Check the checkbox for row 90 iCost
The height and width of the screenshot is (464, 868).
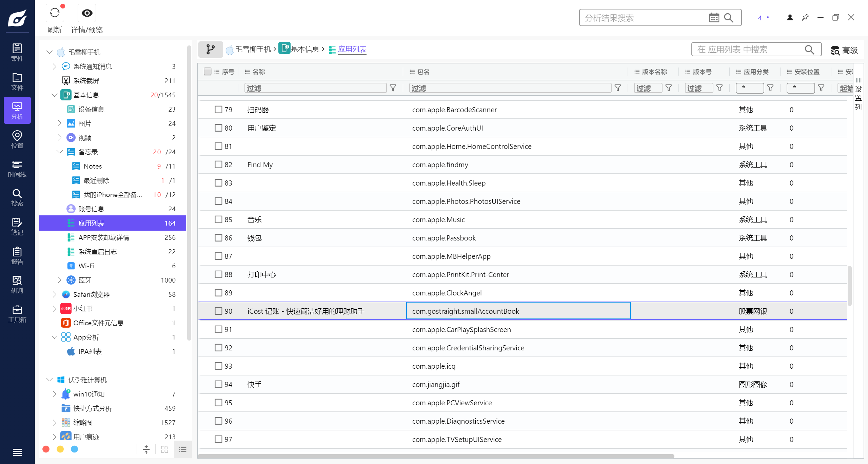[218, 311]
